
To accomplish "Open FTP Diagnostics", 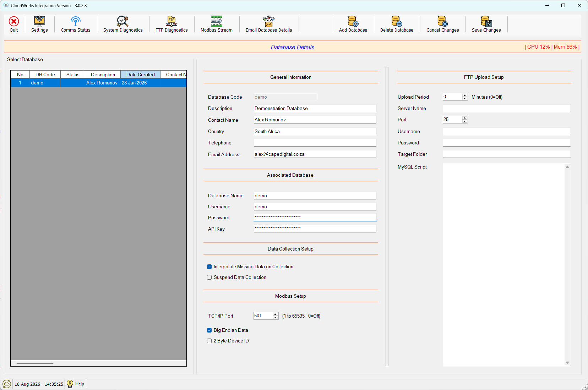I will 171,24.
